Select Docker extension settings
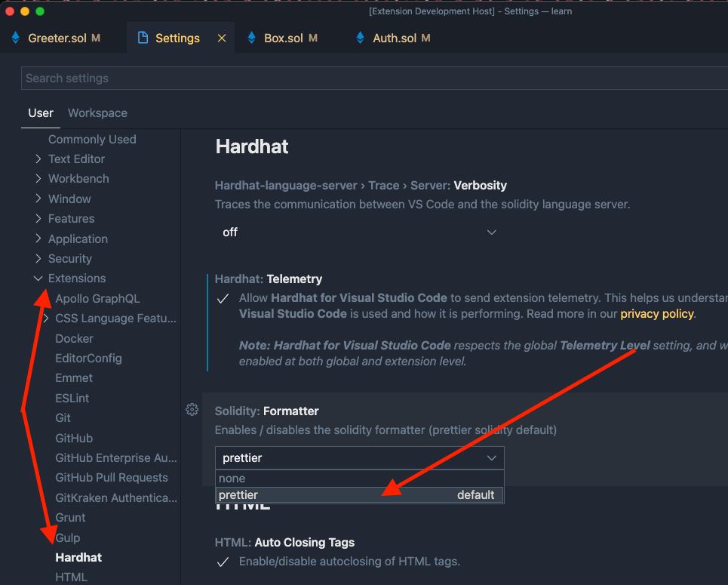Viewport: 728px width, 585px height. click(x=74, y=338)
